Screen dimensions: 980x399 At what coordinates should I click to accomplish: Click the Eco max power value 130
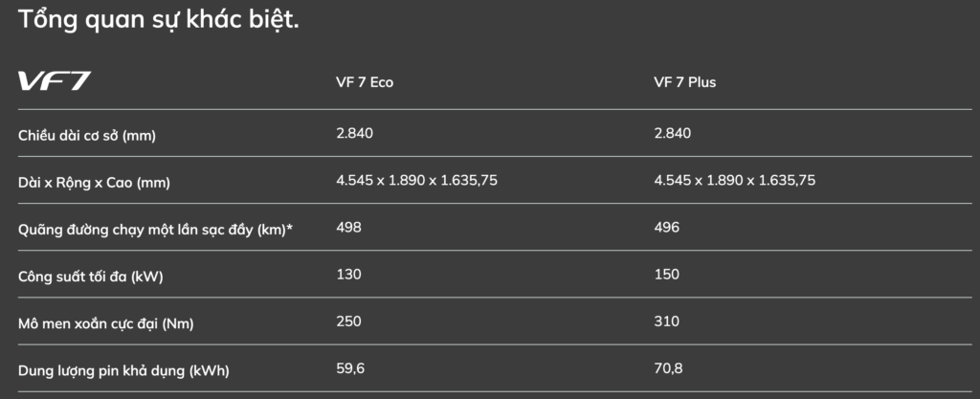click(x=348, y=275)
